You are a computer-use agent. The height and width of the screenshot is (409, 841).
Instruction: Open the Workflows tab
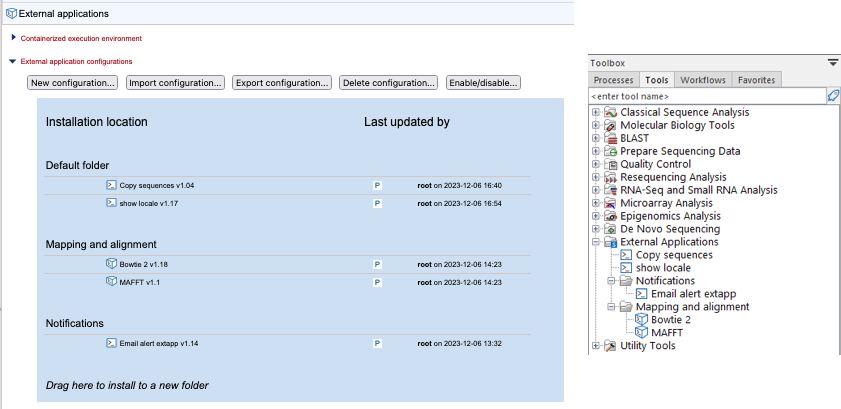tap(703, 80)
